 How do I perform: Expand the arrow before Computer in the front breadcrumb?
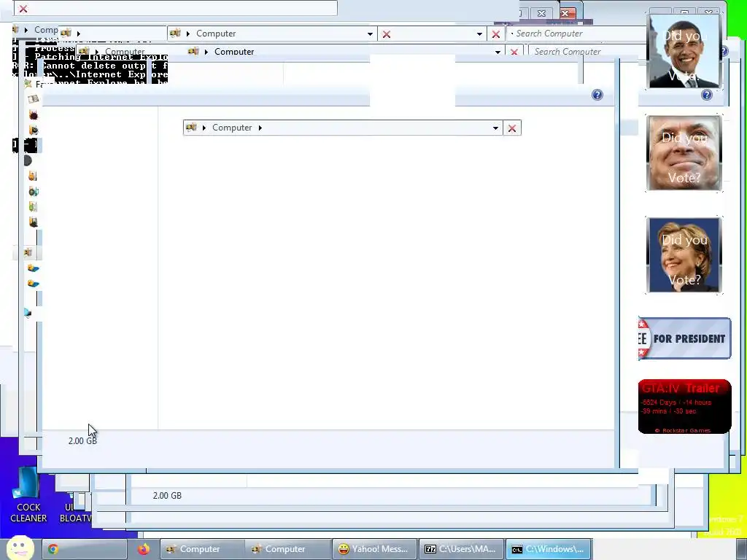click(x=204, y=128)
